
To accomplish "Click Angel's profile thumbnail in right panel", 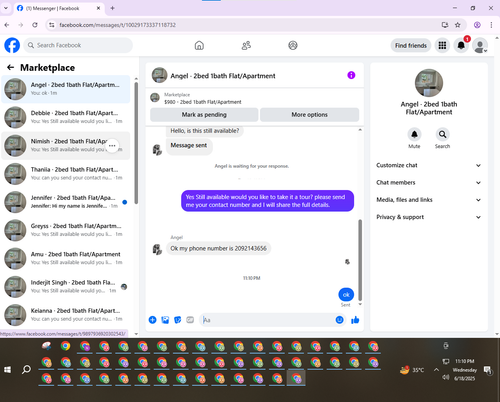I will (429, 83).
